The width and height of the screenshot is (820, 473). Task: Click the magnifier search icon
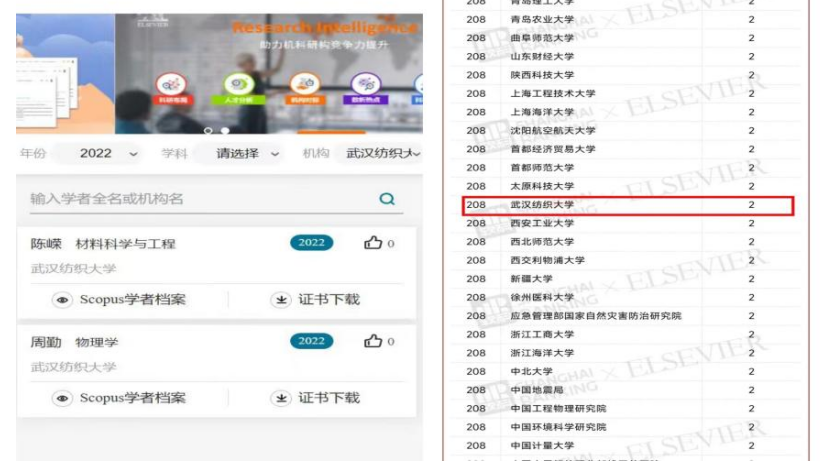coord(387,199)
